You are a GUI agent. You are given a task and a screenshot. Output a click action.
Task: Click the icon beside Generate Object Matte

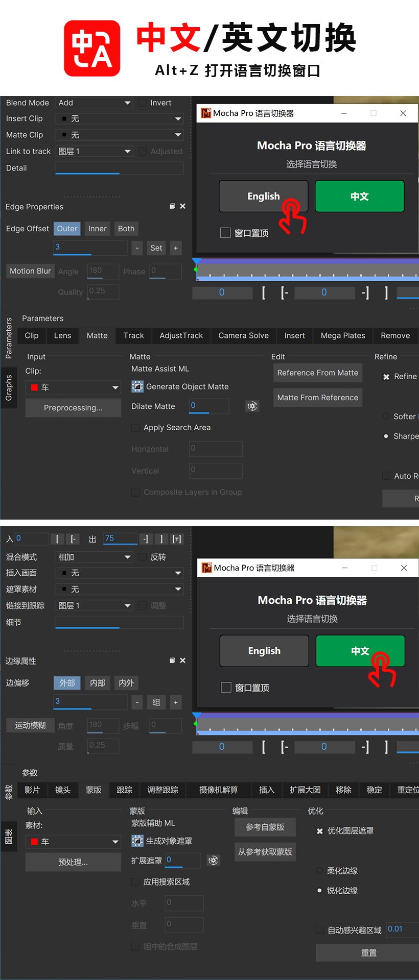click(137, 386)
